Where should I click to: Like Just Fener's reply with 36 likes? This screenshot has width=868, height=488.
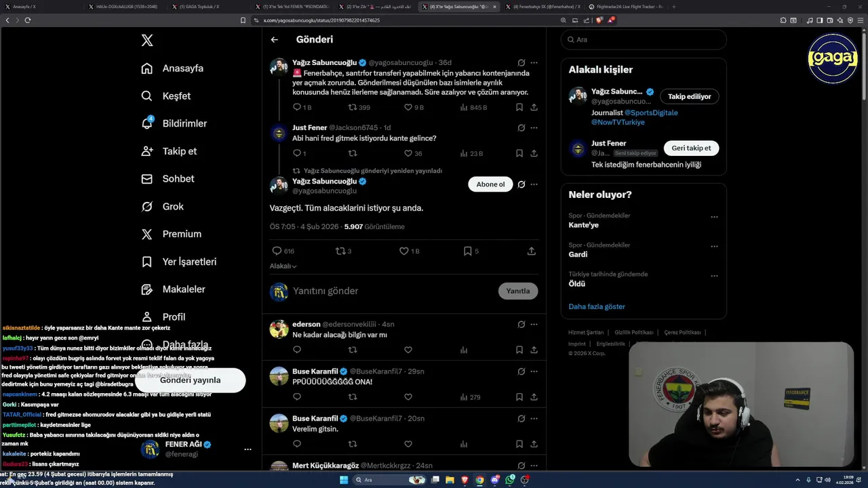(x=413, y=153)
